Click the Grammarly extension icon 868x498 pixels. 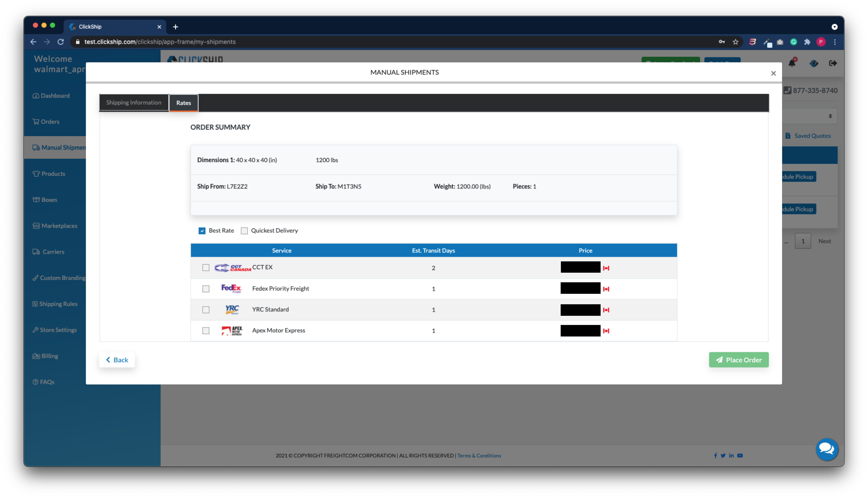click(x=793, y=42)
